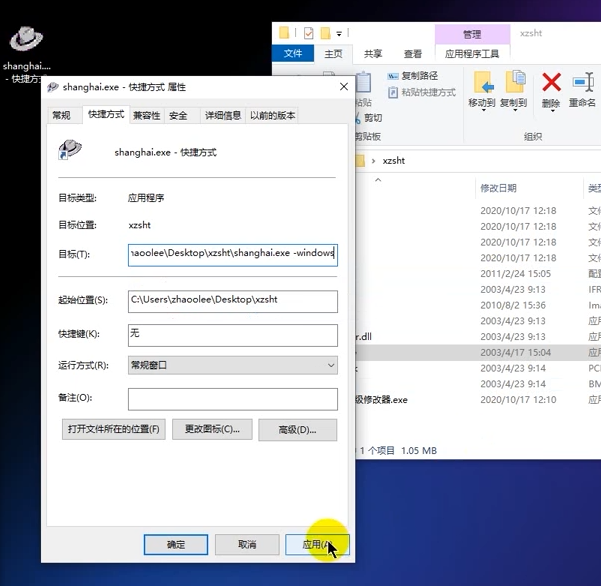Open the Compatibility (兼容性) tab
This screenshot has width=601, height=586.
pyautogui.click(x=146, y=115)
